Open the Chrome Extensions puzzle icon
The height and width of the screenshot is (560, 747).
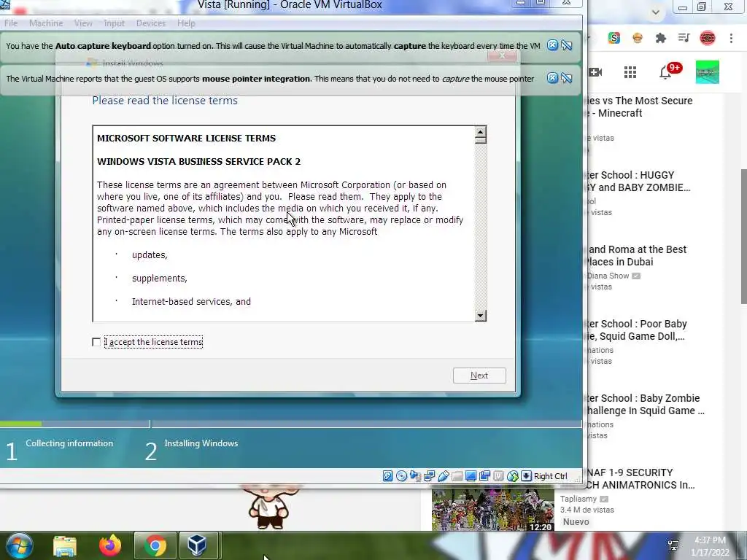coord(660,38)
